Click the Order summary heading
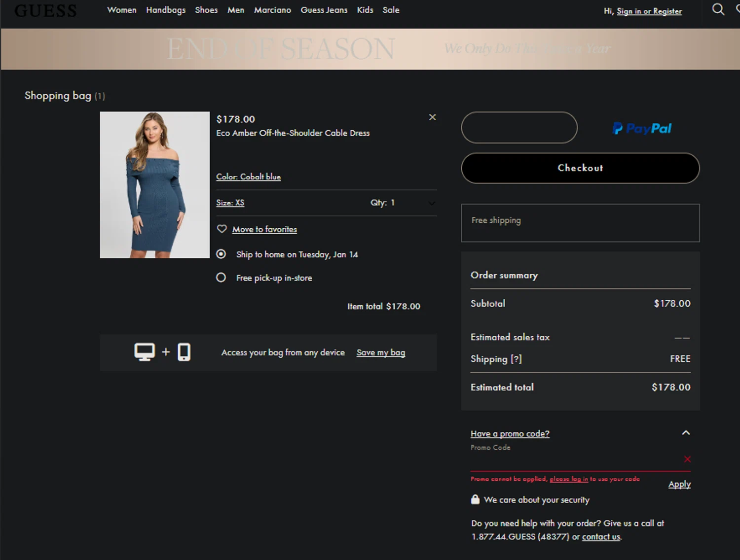Viewport: 740px width, 560px height. pos(504,275)
